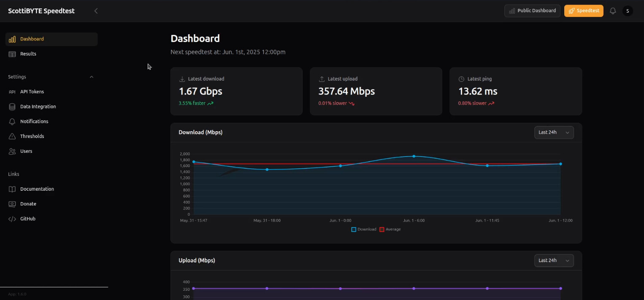
Task: Click the Jun. 1 - 0:00 download data point
Action: click(x=341, y=166)
